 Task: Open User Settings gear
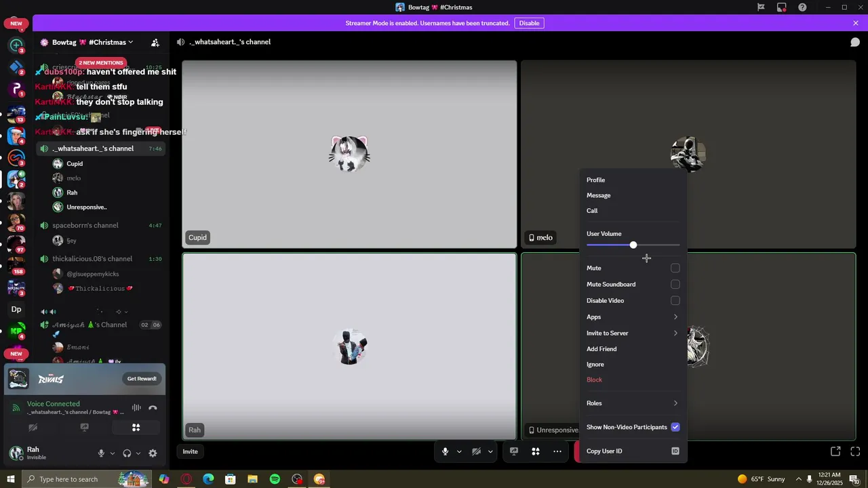pyautogui.click(x=153, y=453)
